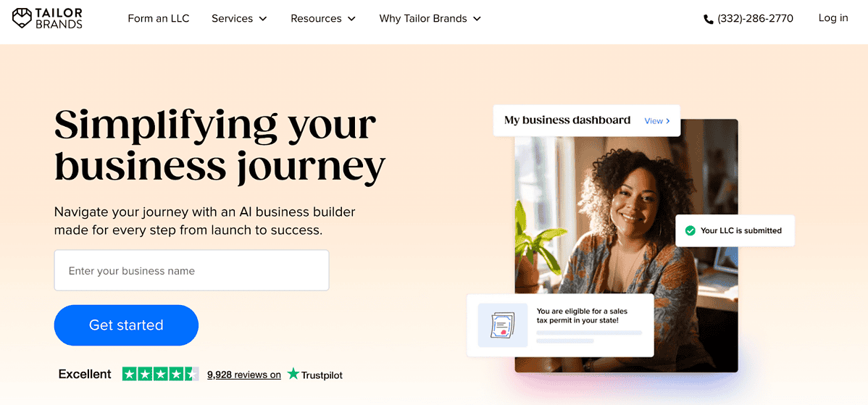Click the View arrow chevron on dashboard card
868x405 pixels.
click(x=668, y=120)
